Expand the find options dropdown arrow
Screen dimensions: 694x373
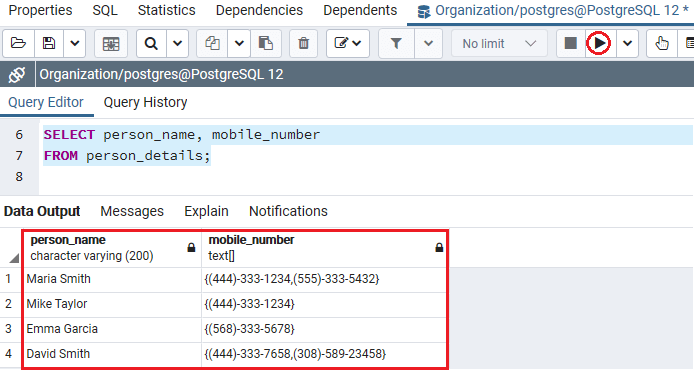tap(177, 43)
